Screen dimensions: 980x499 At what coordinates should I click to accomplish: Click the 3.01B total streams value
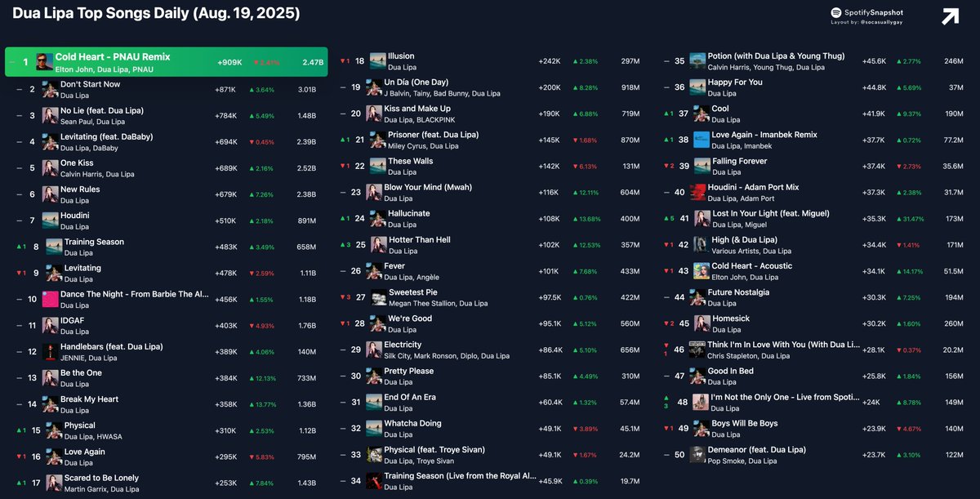pyautogui.click(x=307, y=90)
